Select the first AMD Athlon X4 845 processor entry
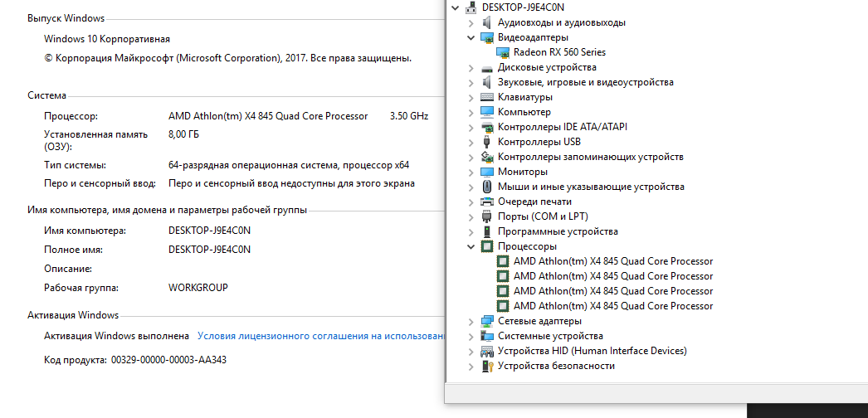 [612, 261]
